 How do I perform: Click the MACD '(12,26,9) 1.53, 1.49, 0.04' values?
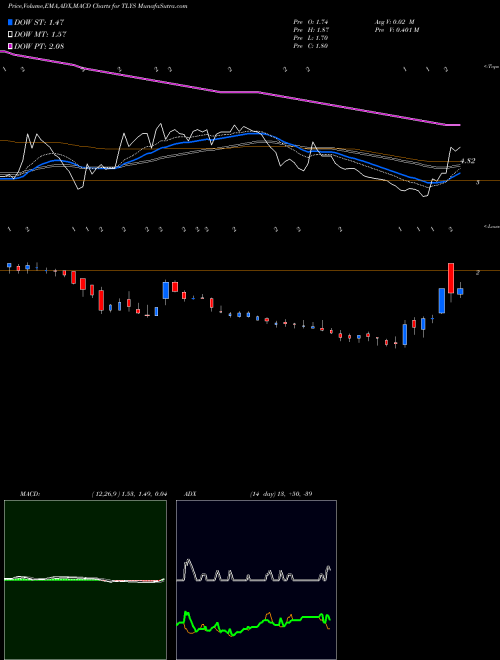(x=129, y=494)
